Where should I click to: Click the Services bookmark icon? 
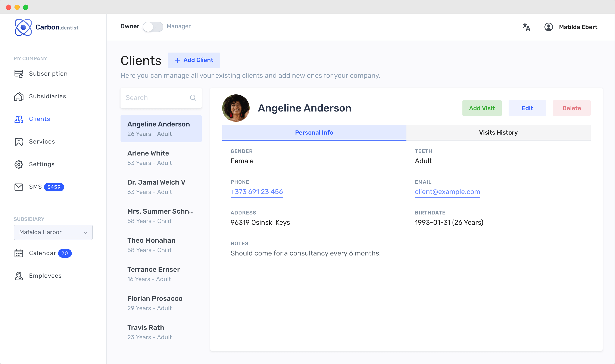[19, 142]
